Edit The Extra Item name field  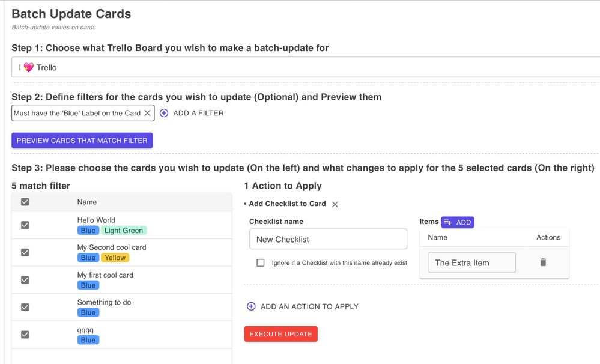point(471,263)
